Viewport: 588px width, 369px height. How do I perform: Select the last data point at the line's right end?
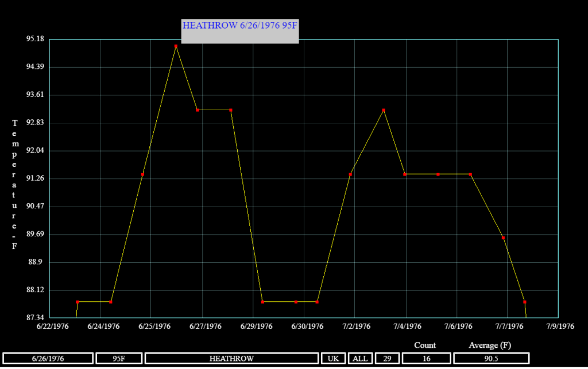(x=525, y=302)
